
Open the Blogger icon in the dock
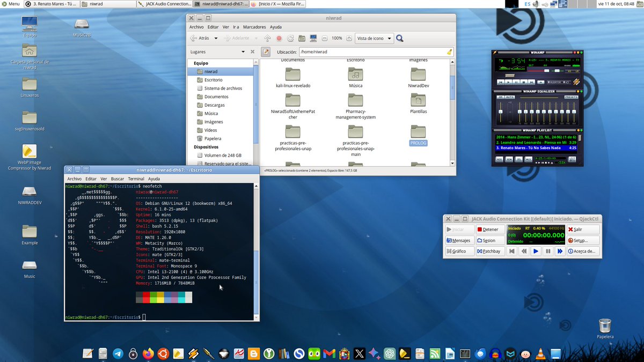253,353
